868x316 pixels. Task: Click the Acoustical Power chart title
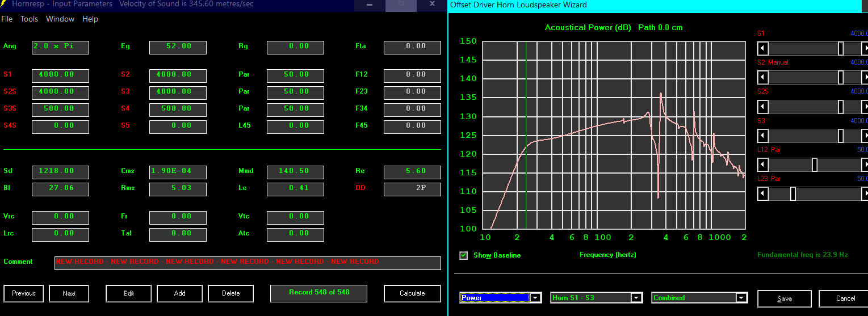click(614, 28)
